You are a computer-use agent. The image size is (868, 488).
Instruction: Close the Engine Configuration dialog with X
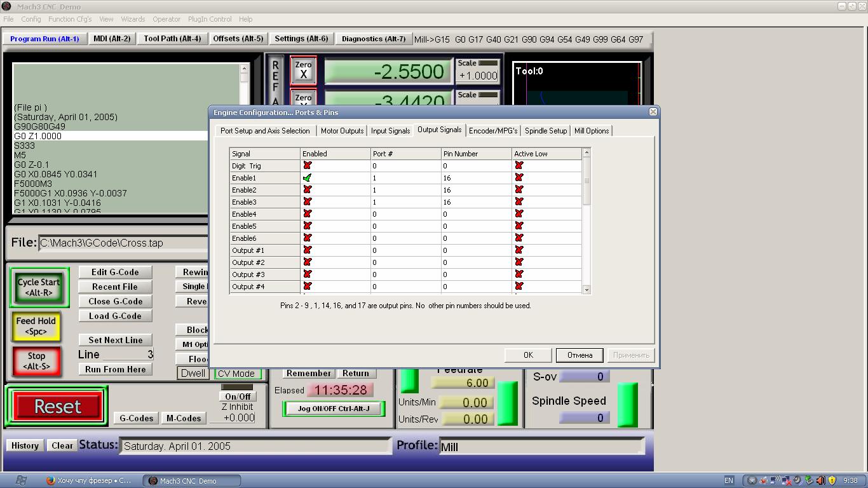(x=653, y=112)
